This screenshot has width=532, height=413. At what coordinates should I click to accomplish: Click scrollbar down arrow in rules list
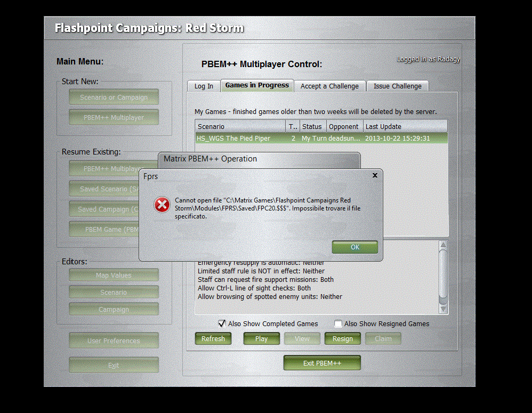443,309
